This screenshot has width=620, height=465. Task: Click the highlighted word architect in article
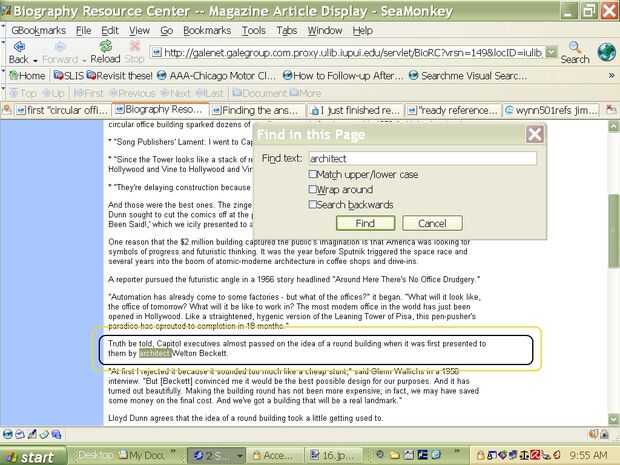coord(155,353)
